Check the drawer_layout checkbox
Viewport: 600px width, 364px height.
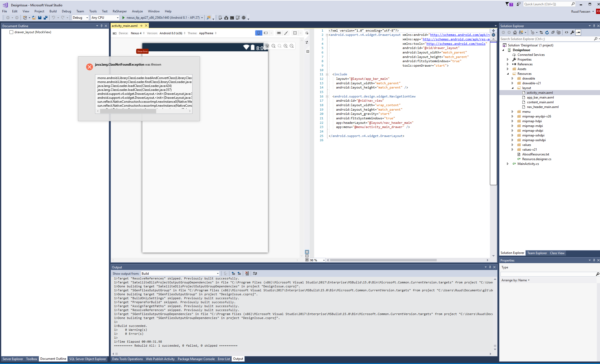pos(11,32)
